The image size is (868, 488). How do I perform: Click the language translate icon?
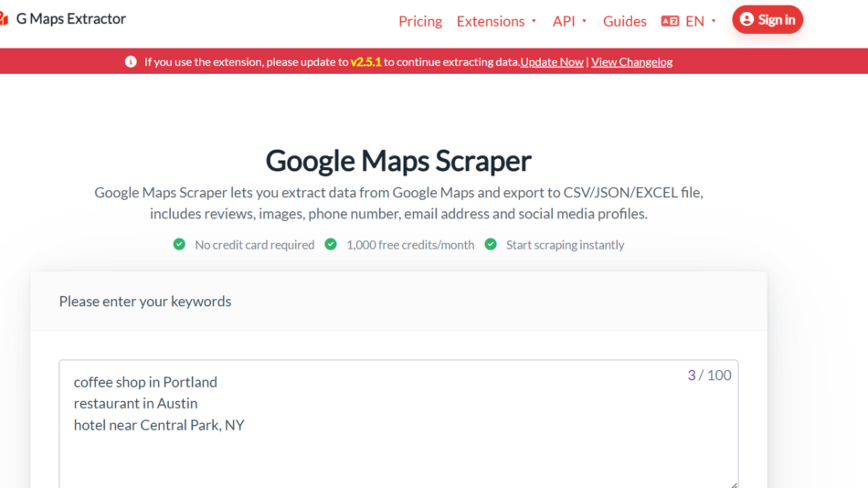tap(670, 21)
